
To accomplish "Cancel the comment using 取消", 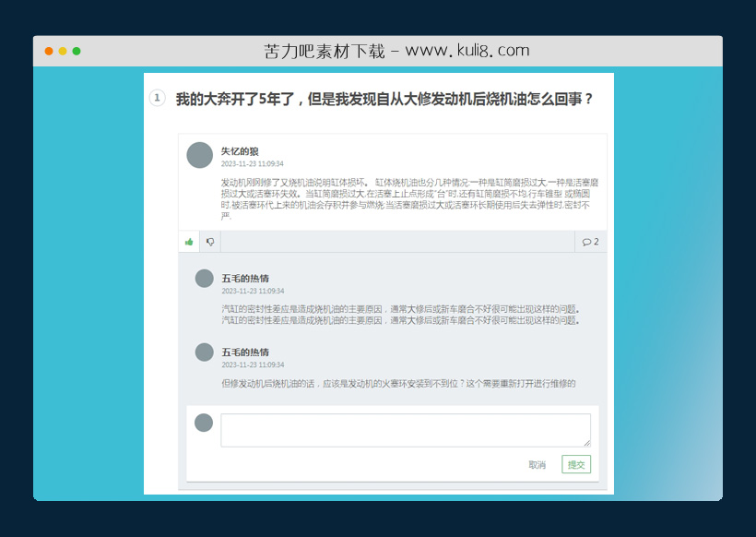I will [x=537, y=465].
